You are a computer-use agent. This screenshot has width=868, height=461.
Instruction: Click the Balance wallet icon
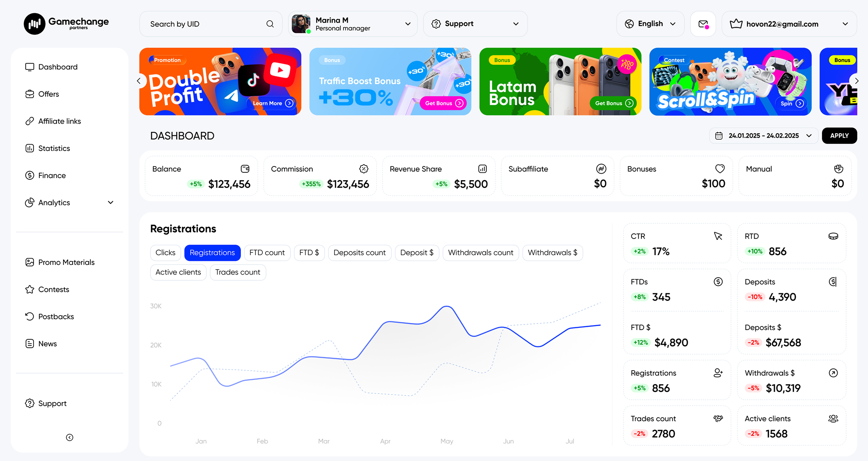tap(245, 169)
